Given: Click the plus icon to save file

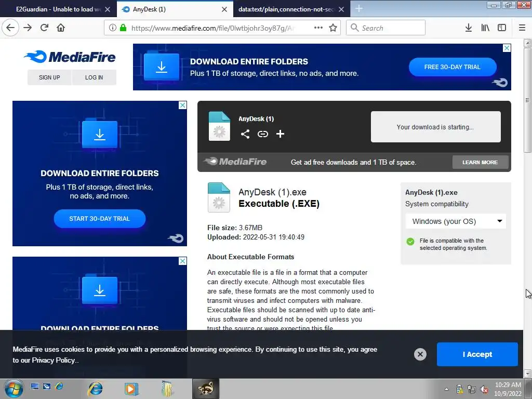Looking at the screenshot, I should click(x=280, y=134).
